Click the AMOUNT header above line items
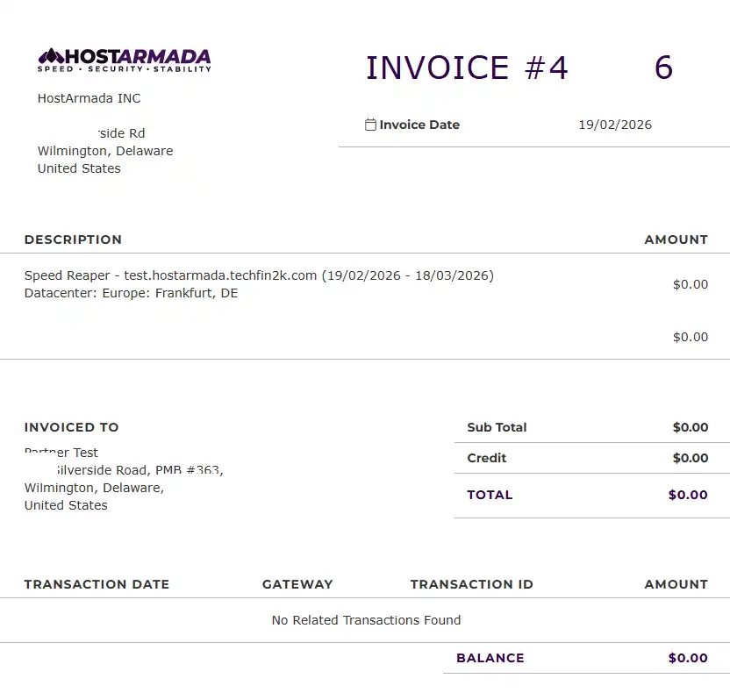Screen dimensions: 730x700 click(x=676, y=239)
